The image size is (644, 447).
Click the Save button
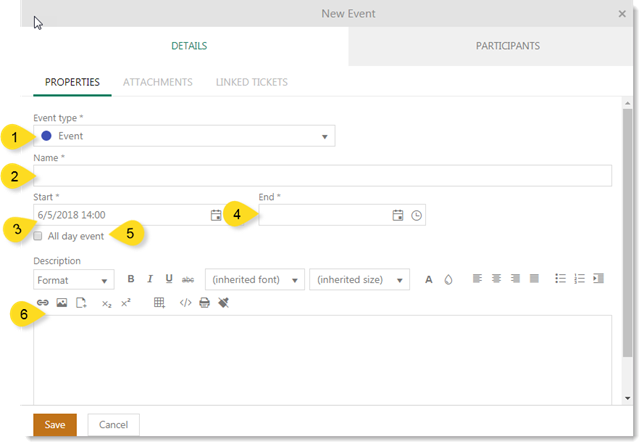[55, 425]
